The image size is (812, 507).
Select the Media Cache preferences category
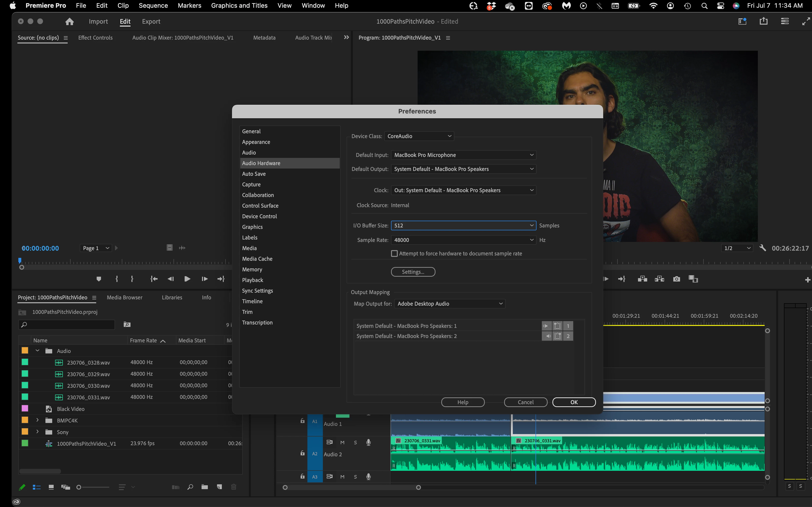[257, 259]
